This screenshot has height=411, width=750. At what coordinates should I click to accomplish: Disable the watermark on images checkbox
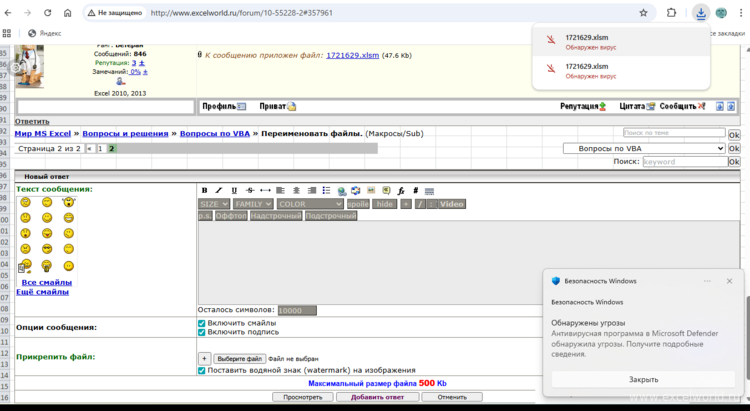click(x=202, y=370)
